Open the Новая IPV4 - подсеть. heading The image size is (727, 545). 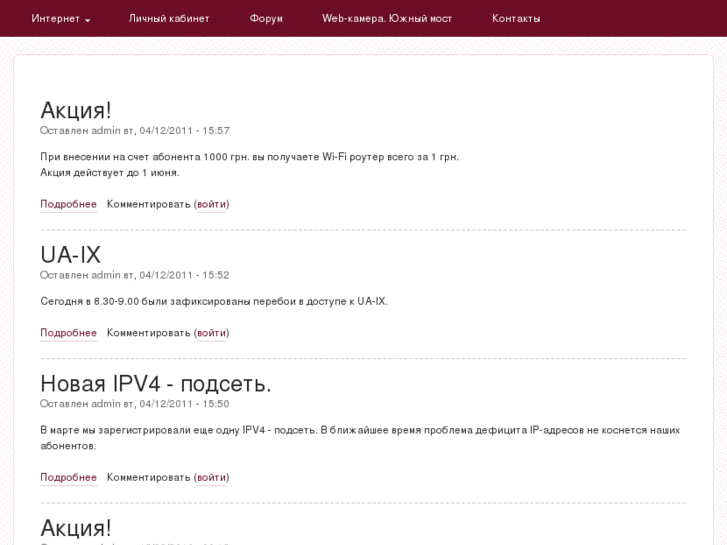[x=156, y=384]
